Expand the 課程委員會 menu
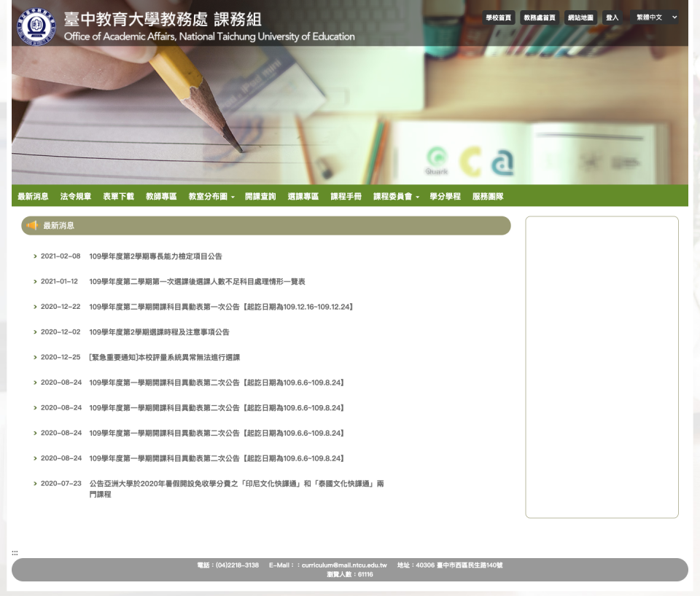 (x=396, y=197)
